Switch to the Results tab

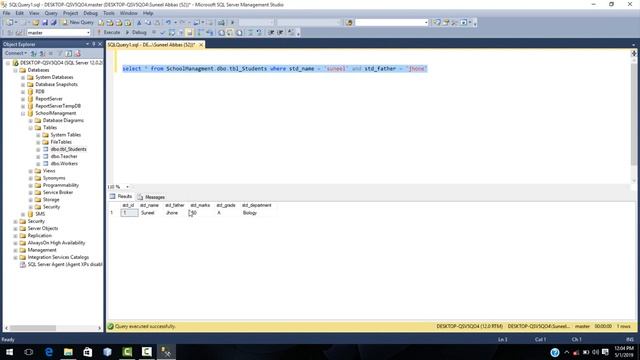click(121, 196)
